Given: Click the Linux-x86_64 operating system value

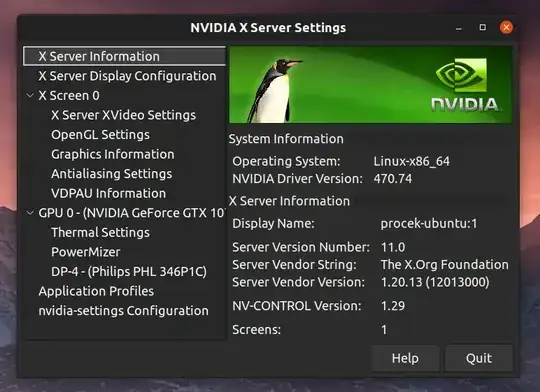Looking at the screenshot, I should click(x=412, y=161).
